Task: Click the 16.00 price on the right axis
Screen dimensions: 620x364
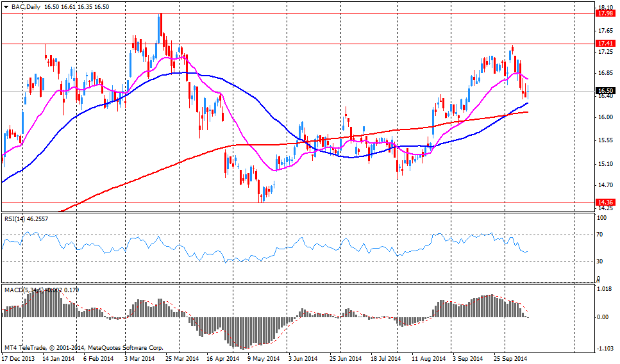Action: pos(605,117)
